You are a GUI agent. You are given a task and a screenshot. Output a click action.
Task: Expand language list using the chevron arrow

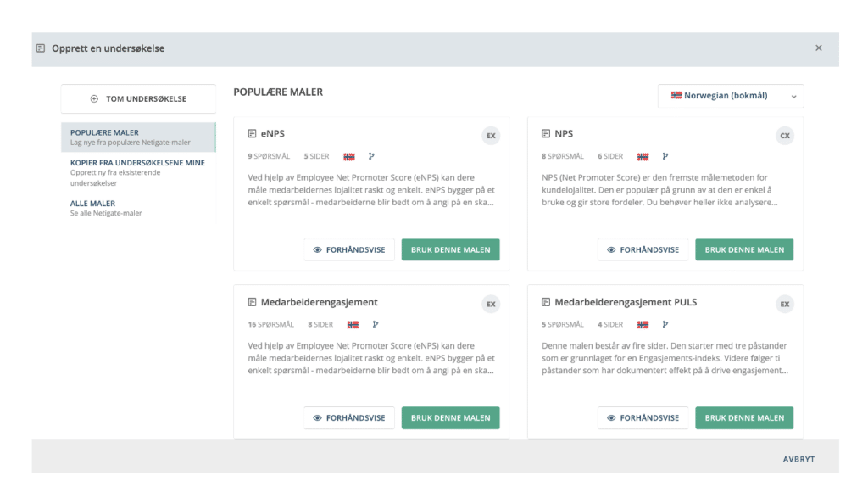(793, 97)
